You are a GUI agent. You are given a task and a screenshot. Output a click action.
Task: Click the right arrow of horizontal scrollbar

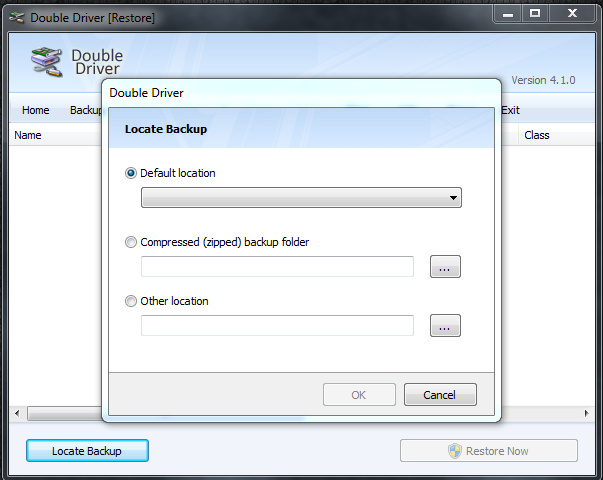(586, 413)
